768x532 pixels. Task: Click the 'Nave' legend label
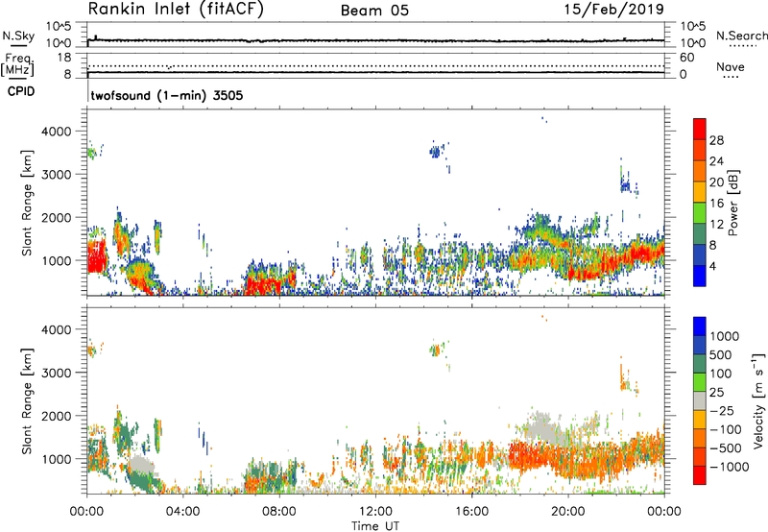(x=731, y=67)
